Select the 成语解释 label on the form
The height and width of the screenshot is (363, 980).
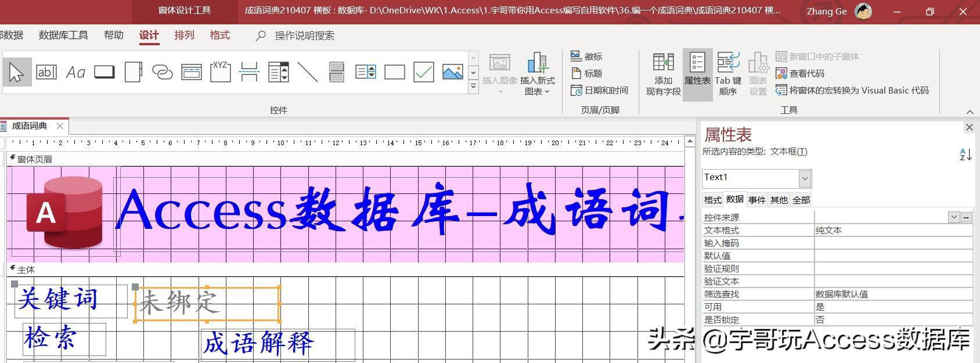click(277, 344)
